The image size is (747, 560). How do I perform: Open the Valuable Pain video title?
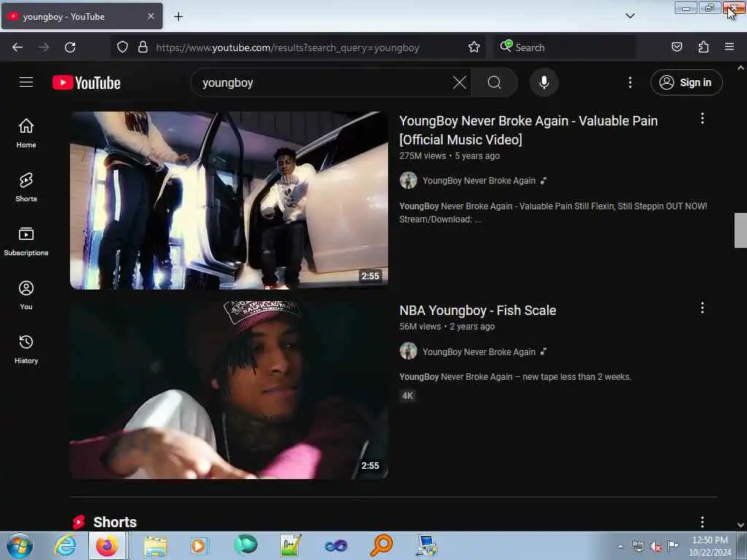point(528,130)
